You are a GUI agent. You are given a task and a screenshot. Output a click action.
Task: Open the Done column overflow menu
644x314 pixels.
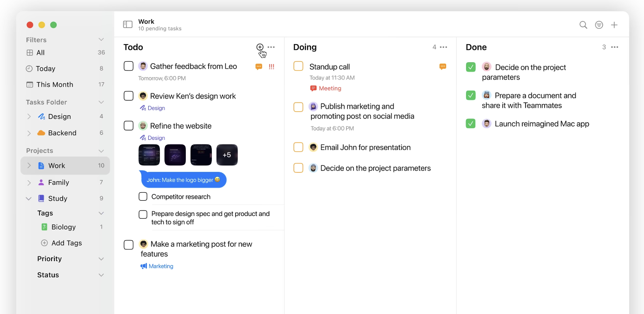pyautogui.click(x=614, y=47)
